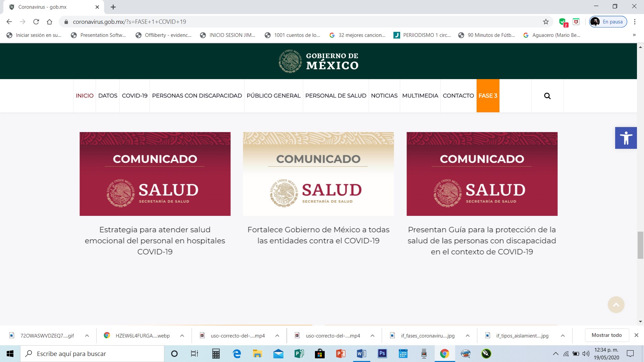The height and width of the screenshot is (362, 644).
Task: Open Word from the taskbar
Action: [x=361, y=354]
